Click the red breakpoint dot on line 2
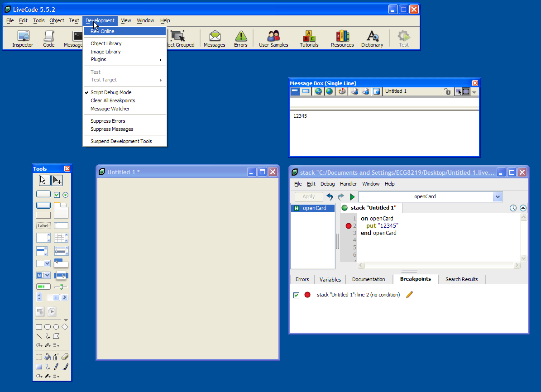Screen dimensions: 541x392 point(348,226)
